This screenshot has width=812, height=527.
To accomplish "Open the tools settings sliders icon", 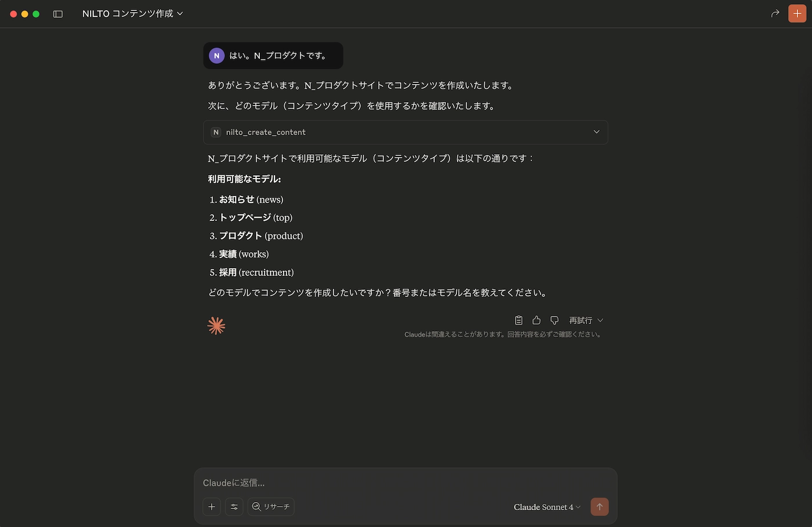I will (234, 507).
